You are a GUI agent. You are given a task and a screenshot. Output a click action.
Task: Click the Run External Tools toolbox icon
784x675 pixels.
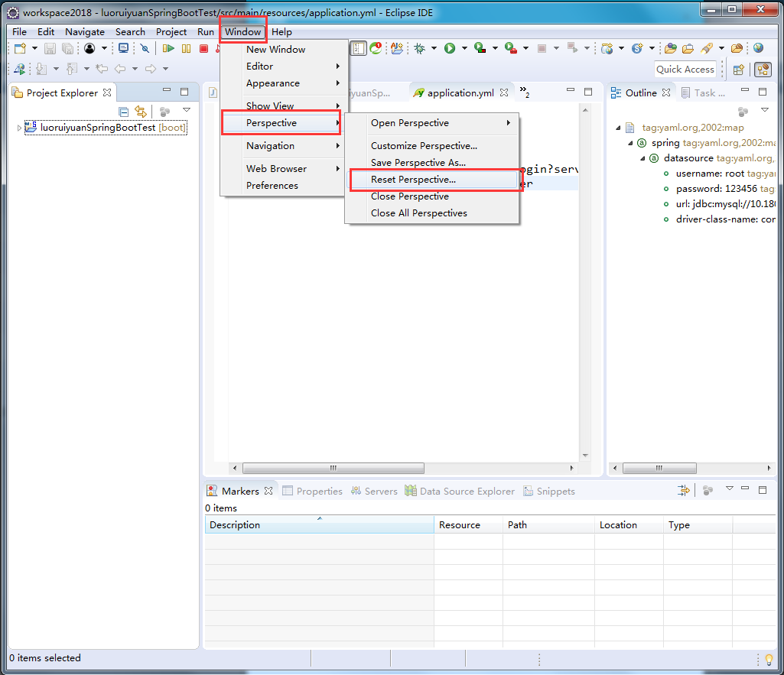tap(510, 48)
